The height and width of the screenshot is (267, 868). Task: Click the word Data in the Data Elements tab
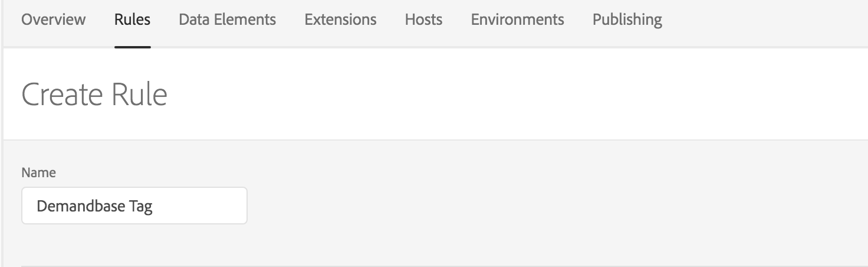(x=194, y=19)
